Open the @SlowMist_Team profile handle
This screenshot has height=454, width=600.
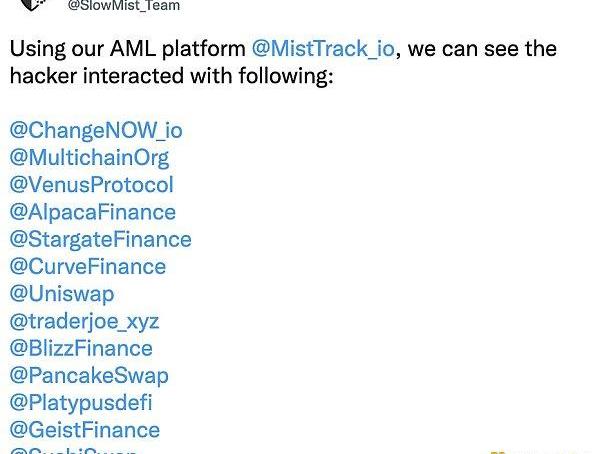click(123, 6)
